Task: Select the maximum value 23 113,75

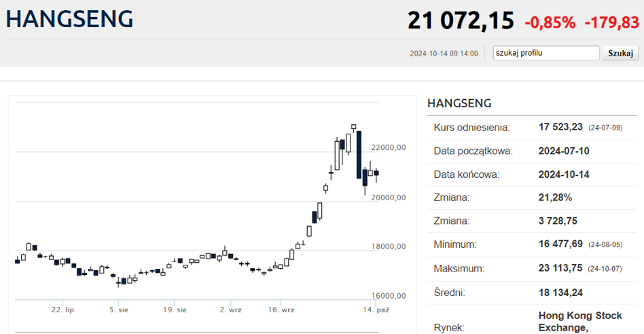Action: [x=560, y=268]
